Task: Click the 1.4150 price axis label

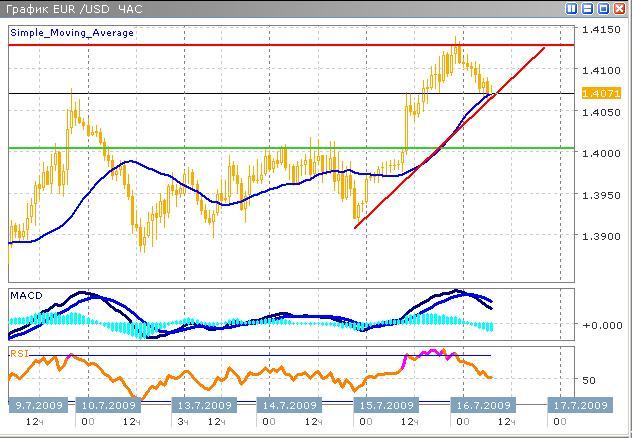Action: point(600,30)
